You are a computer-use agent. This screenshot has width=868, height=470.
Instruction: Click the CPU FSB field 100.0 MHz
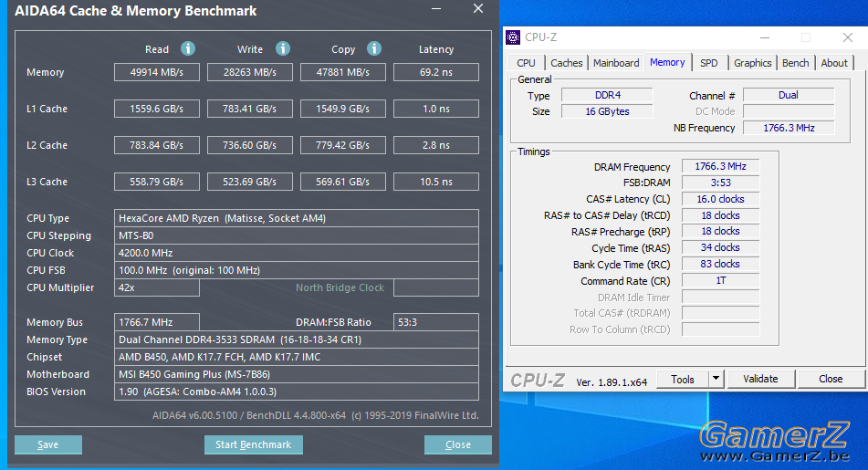point(296,270)
